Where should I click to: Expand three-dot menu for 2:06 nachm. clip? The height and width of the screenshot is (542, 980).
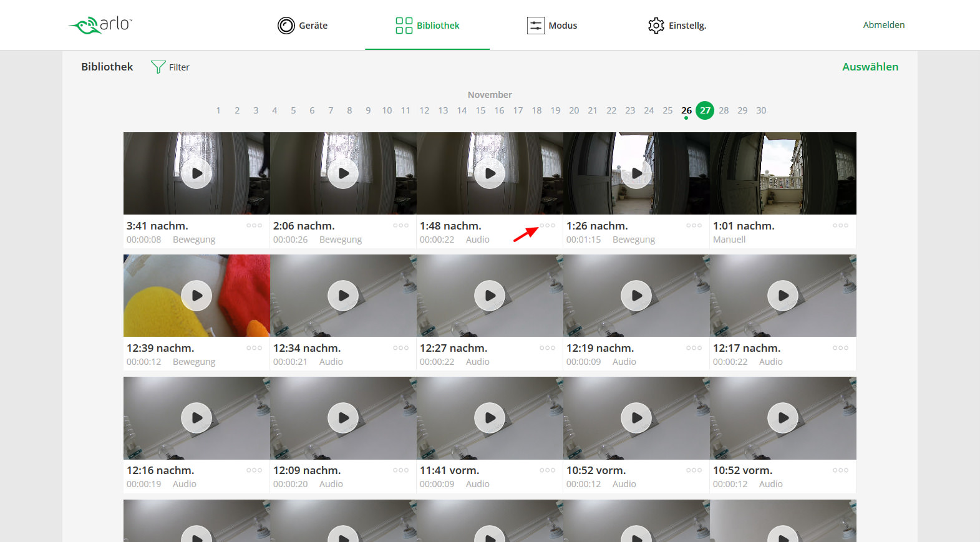click(400, 226)
